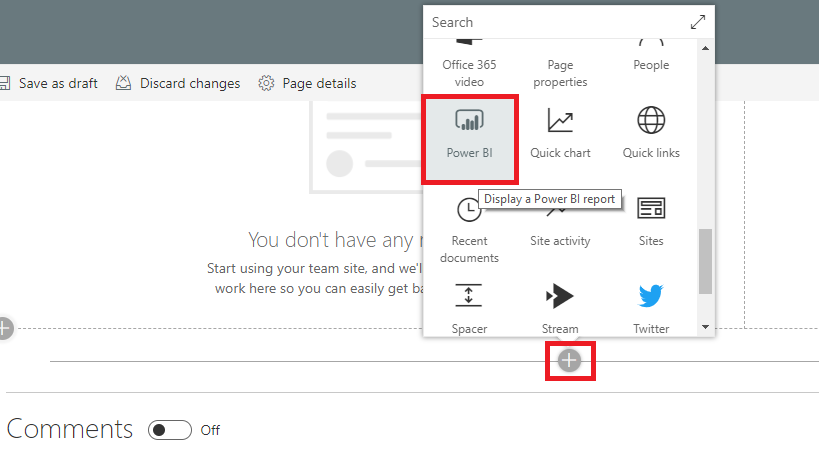Click Discard changes label
This screenshot has height=467, width=819.
click(190, 84)
